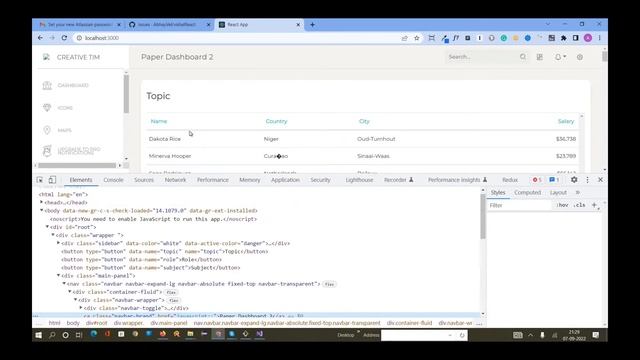Sort the table by Country column
The height and width of the screenshot is (360, 640).
coord(276,121)
